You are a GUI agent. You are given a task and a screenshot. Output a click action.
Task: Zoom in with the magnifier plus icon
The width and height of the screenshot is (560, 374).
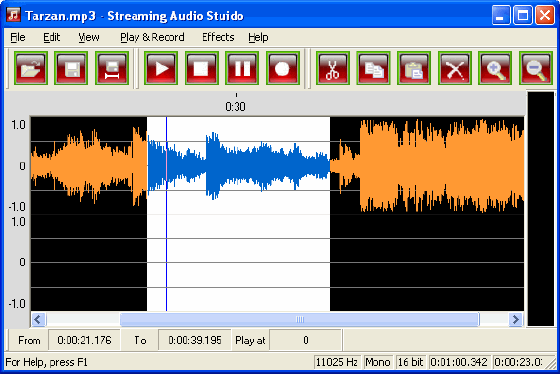pos(495,68)
